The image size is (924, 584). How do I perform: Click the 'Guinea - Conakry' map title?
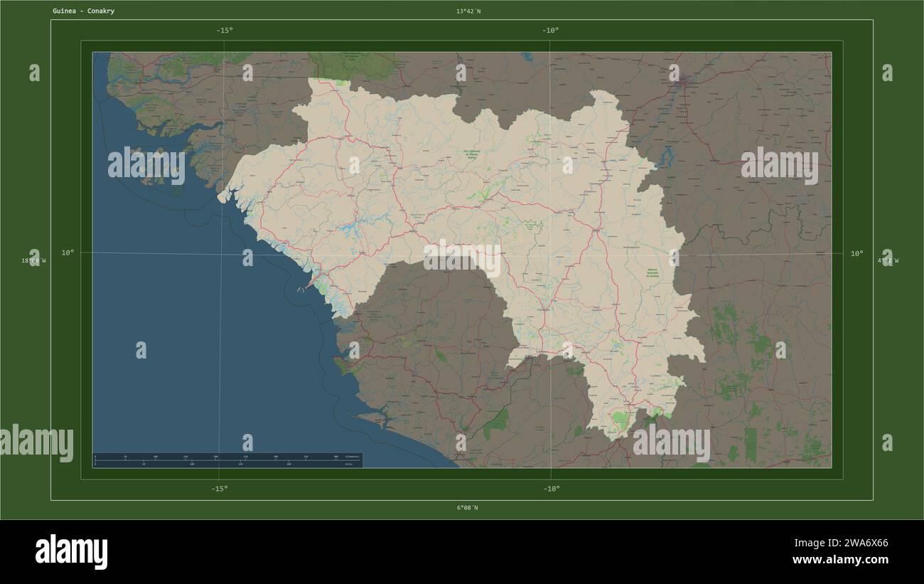83,11
